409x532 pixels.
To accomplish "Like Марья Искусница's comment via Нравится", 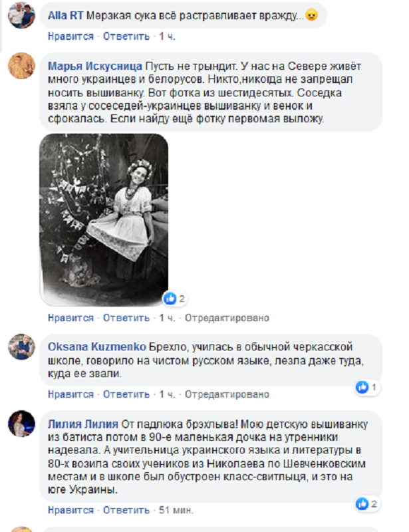I will click(x=70, y=318).
